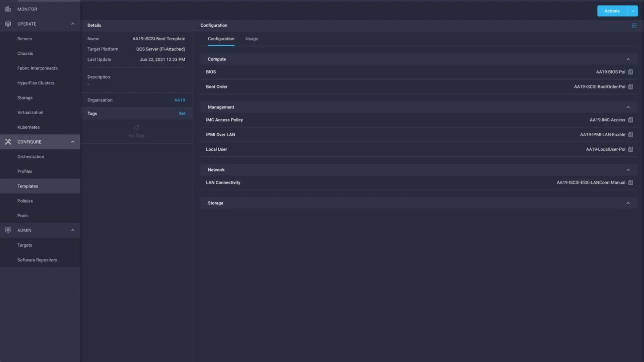Select the Configuration tab
Viewport: 644px width, 362px height.
pyautogui.click(x=221, y=39)
